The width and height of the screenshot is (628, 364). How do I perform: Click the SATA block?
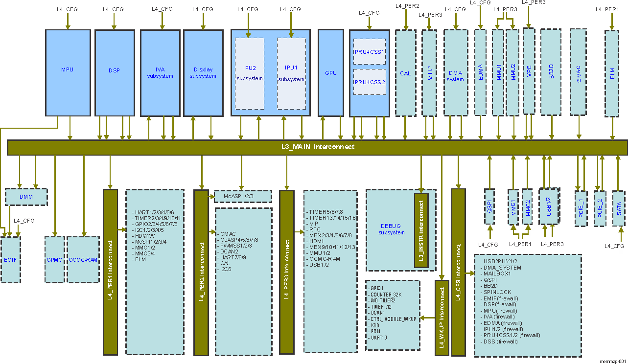[619, 207]
